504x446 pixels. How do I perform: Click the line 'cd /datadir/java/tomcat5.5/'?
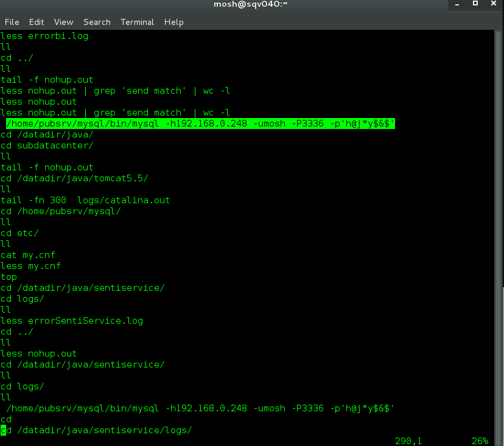[74, 178]
